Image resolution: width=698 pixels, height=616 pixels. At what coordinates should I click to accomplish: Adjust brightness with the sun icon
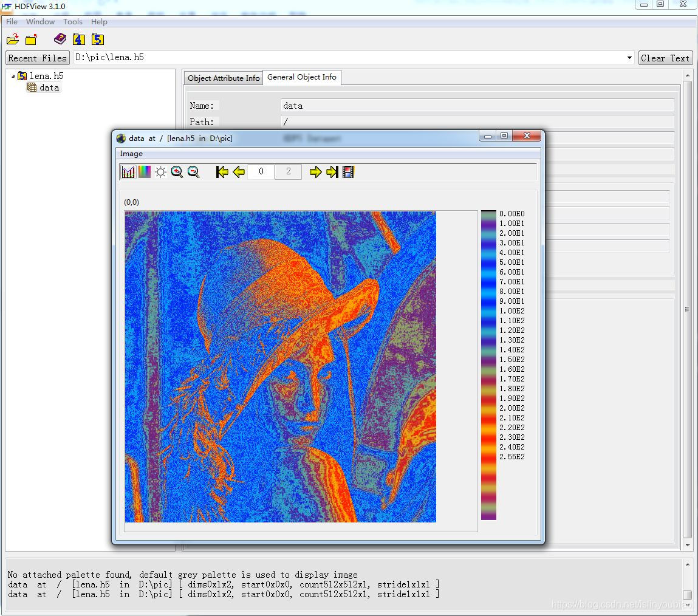pos(161,172)
